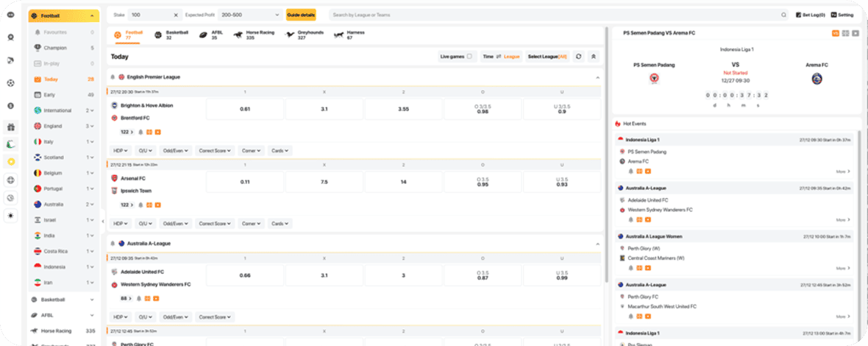
Task: Open HDP dropdown for Brighton match
Action: point(121,151)
